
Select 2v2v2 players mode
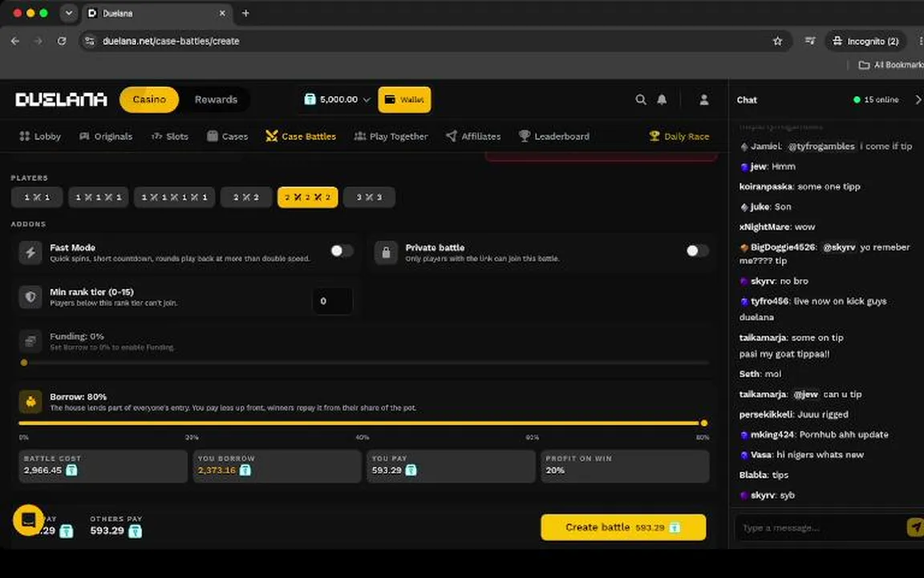pos(308,197)
